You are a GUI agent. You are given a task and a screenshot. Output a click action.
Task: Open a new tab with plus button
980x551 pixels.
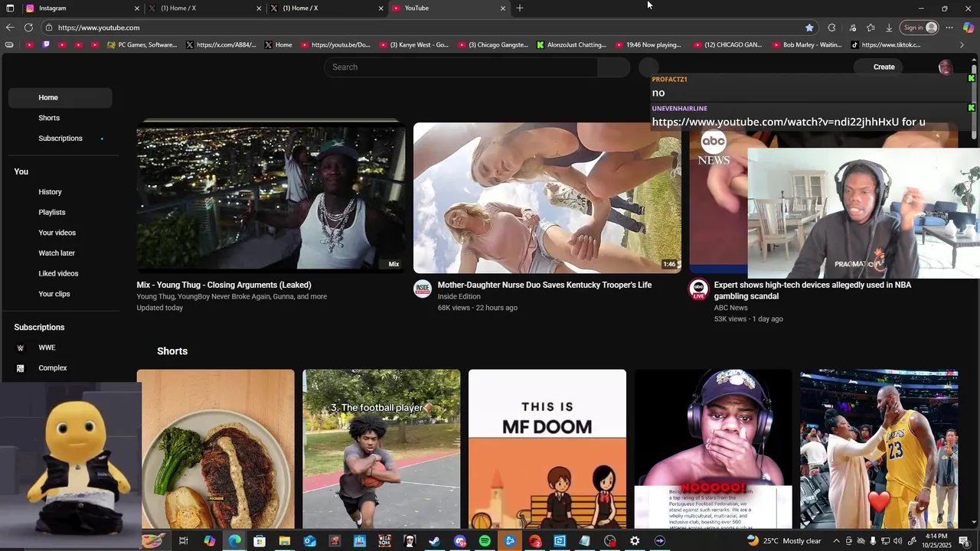(520, 8)
